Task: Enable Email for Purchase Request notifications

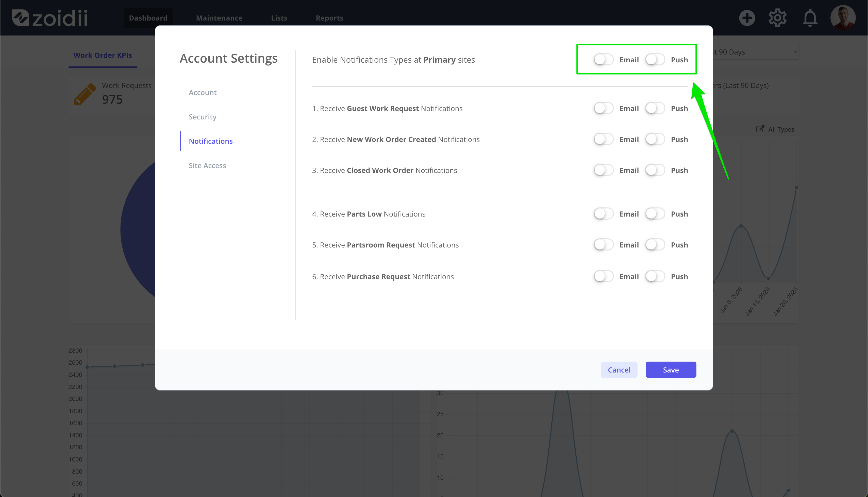Action: pyautogui.click(x=603, y=276)
